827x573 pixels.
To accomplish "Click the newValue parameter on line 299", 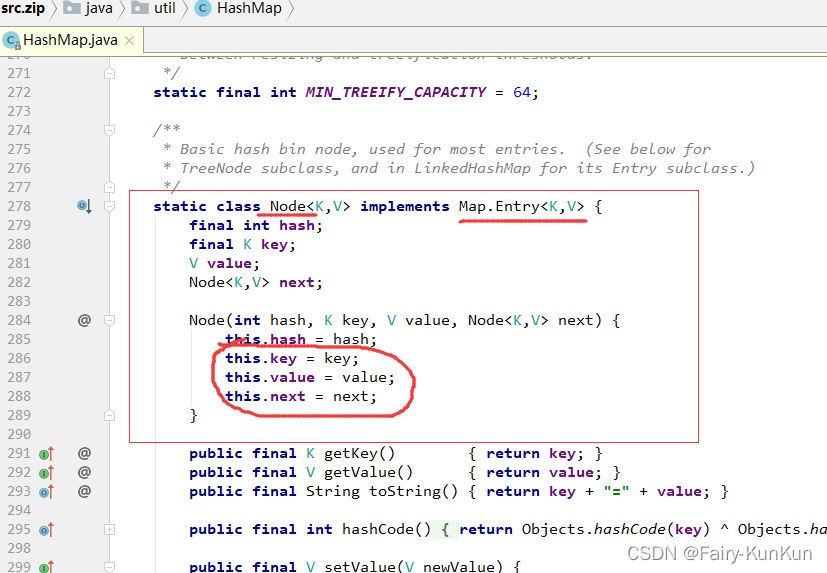I will click(x=458, y=567).
